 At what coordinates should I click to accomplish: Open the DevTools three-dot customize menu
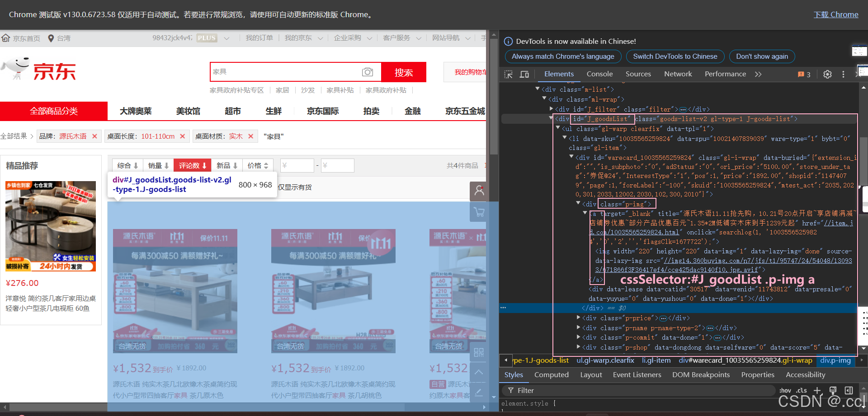click(843, 74)
